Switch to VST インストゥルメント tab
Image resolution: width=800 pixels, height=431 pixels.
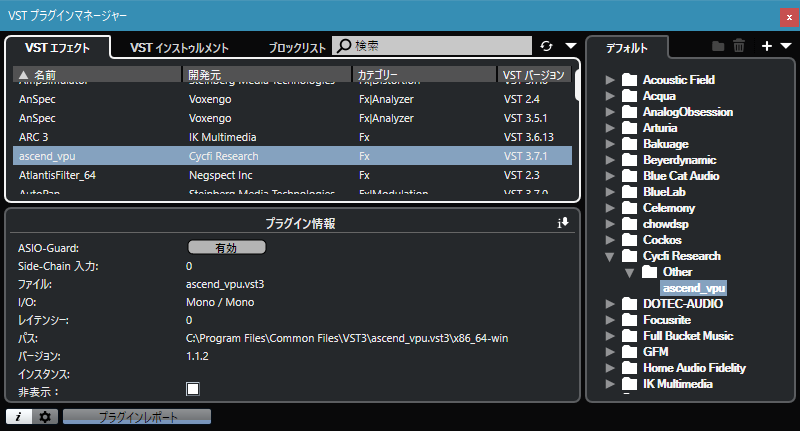tap(179, 48)
